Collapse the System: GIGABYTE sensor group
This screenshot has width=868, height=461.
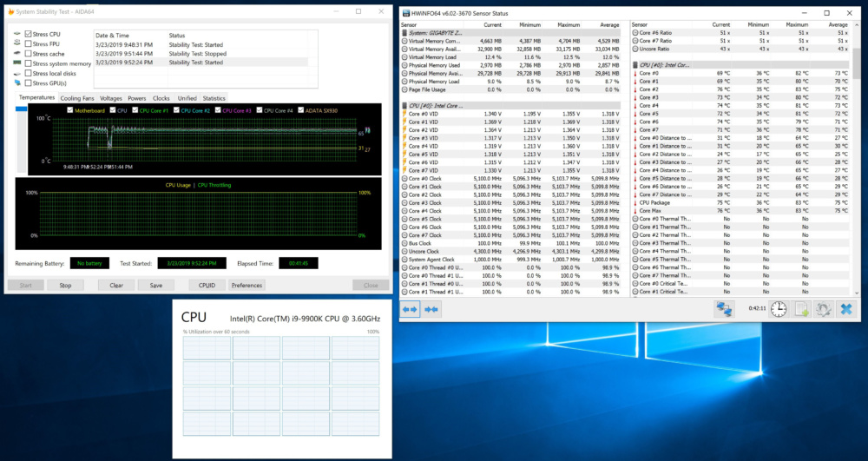click(510, 33)
